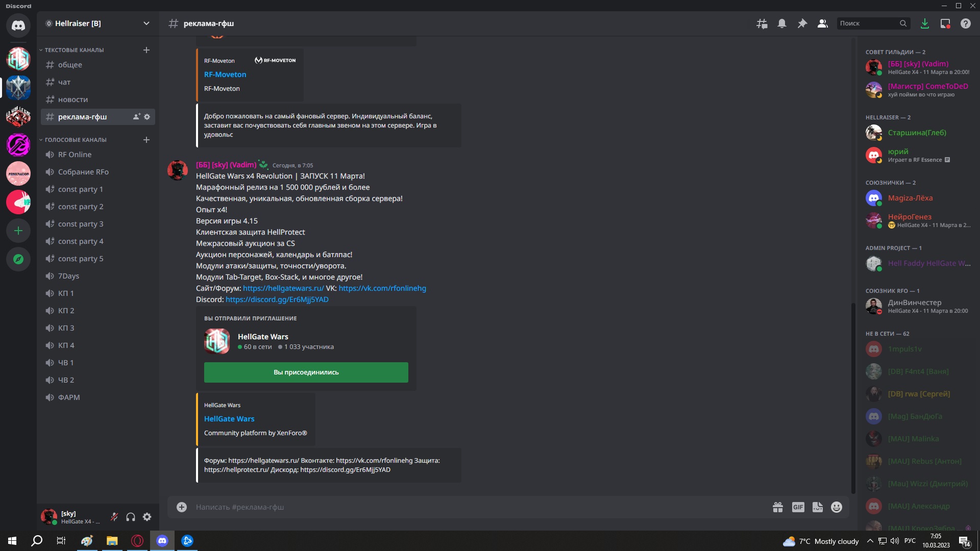980x551 pixels.
Task: Open notification settings bell icon
Action: (782, 23)
